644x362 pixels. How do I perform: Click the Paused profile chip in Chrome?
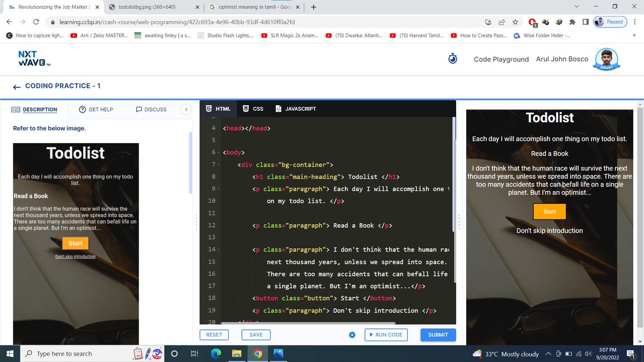click(610, 22)
